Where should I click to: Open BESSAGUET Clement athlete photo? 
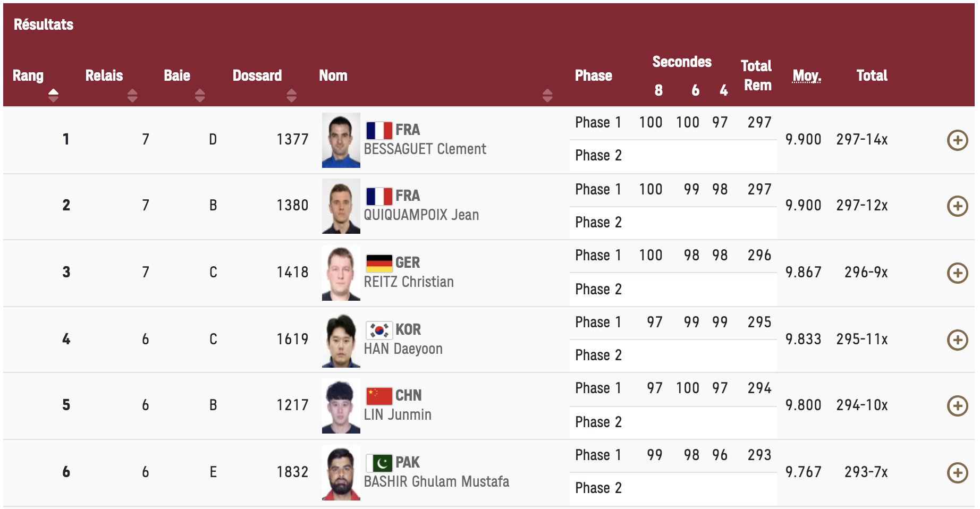341,140
